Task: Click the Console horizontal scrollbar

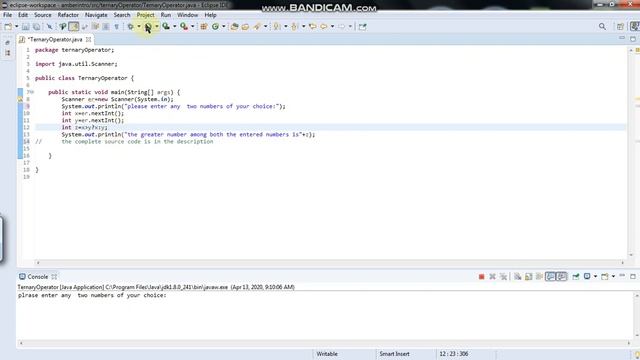Action: 324,343
